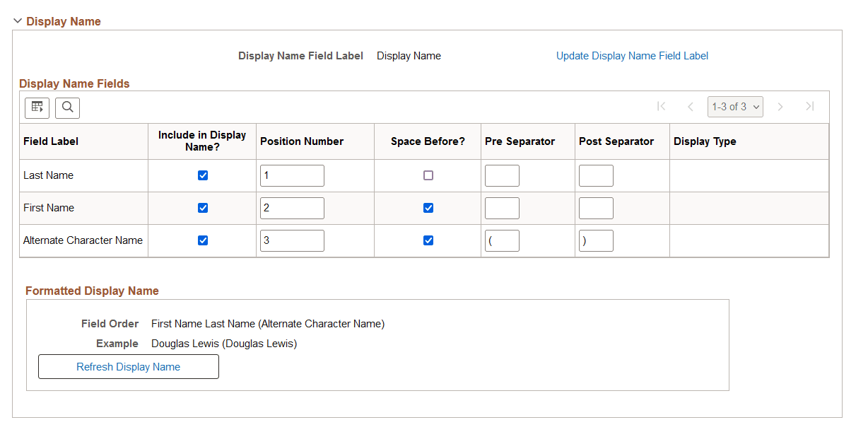Disable Space Before for First Name
The width and height of the screenshot is (868, 432).
[428, 207]
